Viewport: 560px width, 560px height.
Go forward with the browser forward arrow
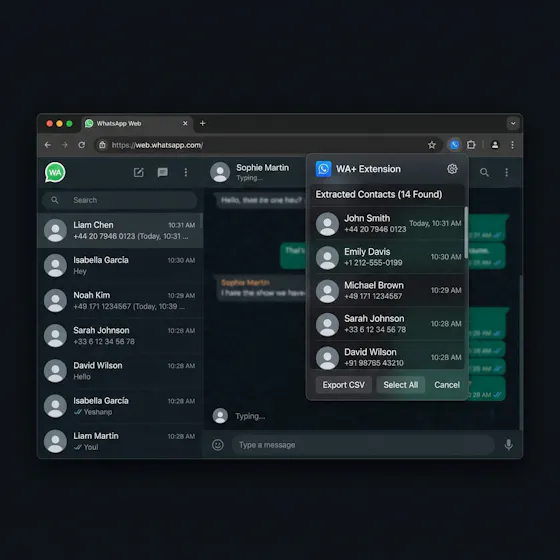[x=65, y=145]
